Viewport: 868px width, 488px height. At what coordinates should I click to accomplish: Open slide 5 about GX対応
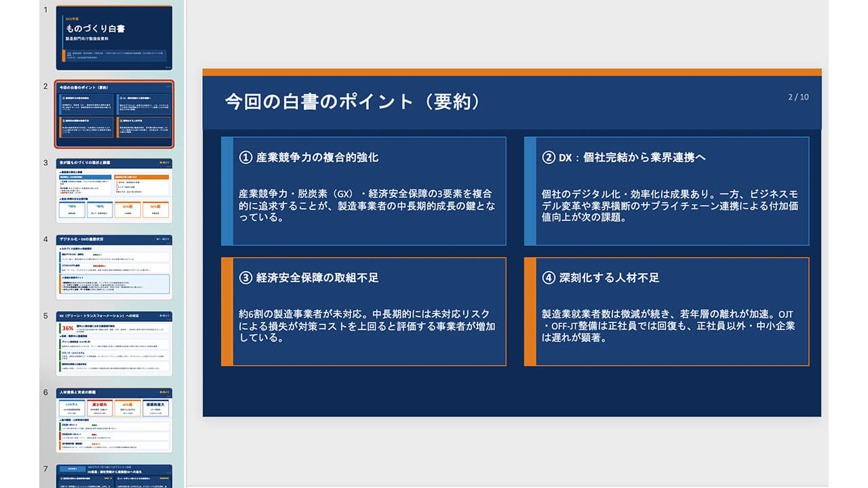pos(115,346)
